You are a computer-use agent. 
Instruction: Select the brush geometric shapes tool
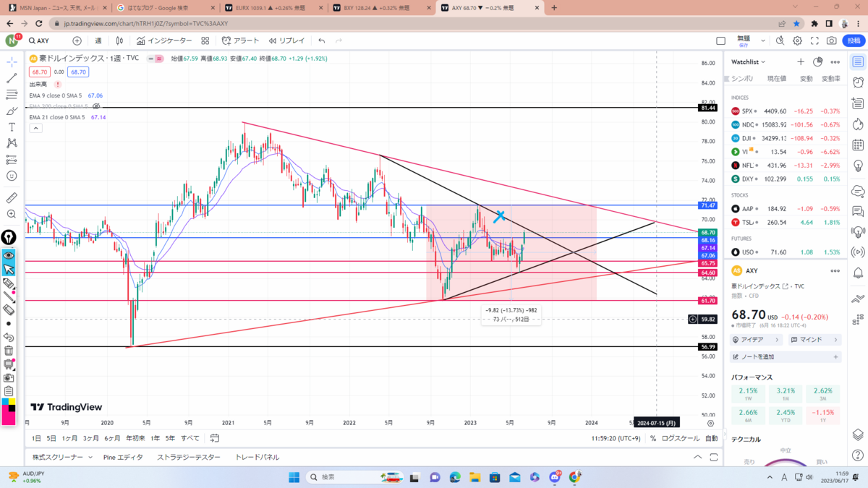(12, 111)
